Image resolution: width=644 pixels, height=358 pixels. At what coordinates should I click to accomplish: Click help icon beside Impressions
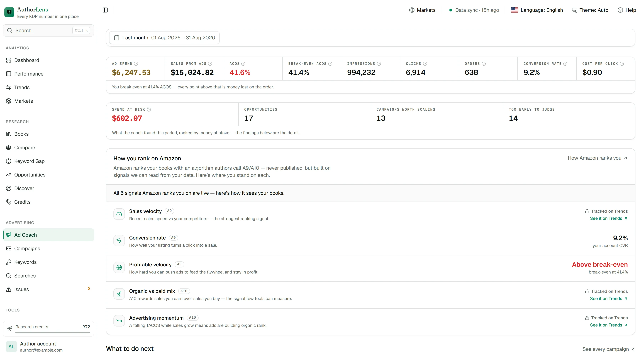point(379,64)
